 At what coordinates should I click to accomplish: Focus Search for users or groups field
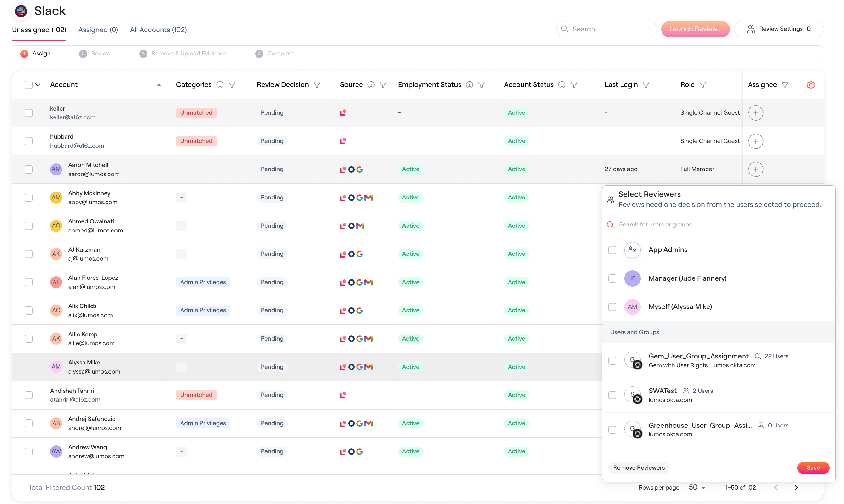pyautogui.click(x=718, y=225)
